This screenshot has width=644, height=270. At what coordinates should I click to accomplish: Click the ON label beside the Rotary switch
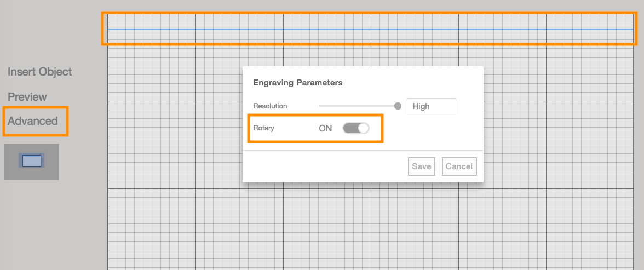tap(325, 129)
